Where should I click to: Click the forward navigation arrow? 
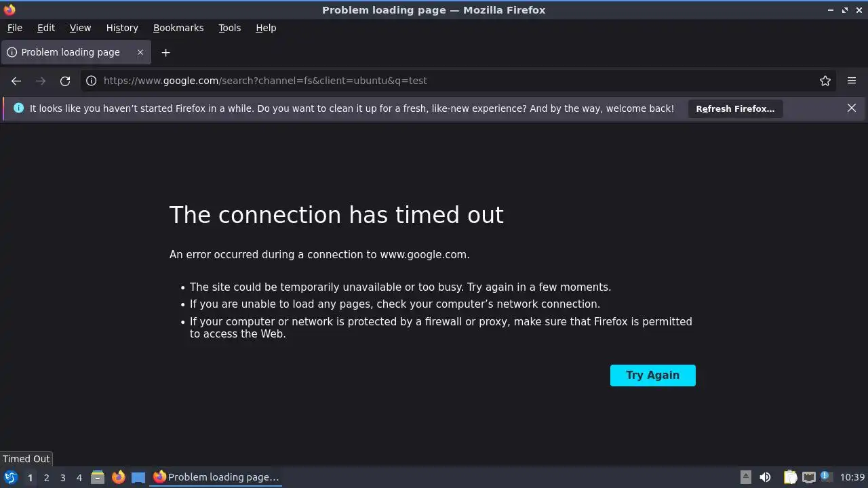(x=41, y=81)
